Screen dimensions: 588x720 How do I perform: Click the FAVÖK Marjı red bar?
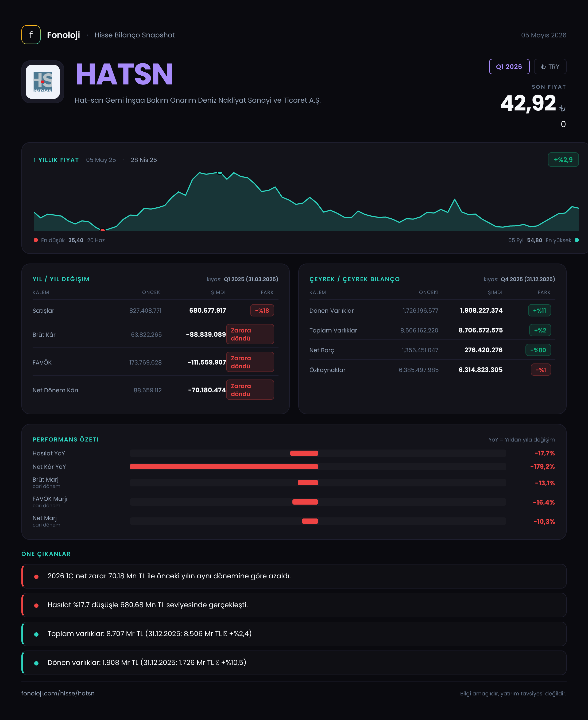[x=305, y=502]
